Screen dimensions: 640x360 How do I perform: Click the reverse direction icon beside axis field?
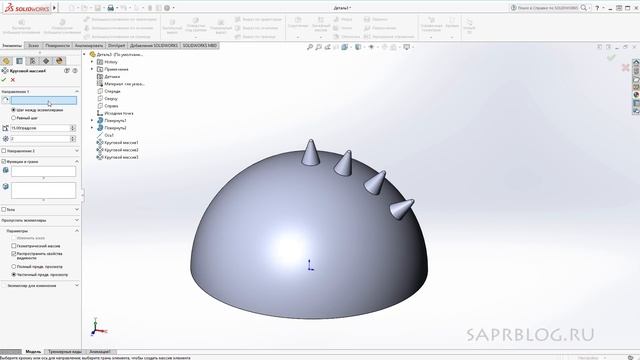(5, 100)
